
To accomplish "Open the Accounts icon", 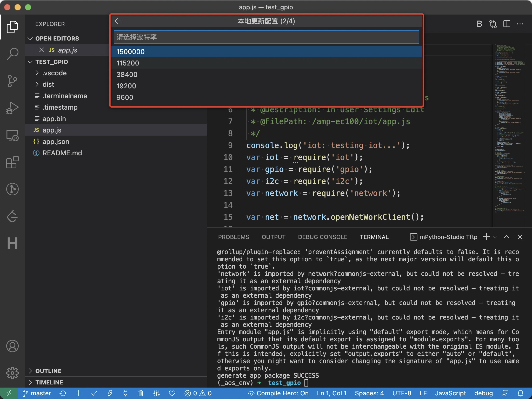I will (x=12, y=346).
